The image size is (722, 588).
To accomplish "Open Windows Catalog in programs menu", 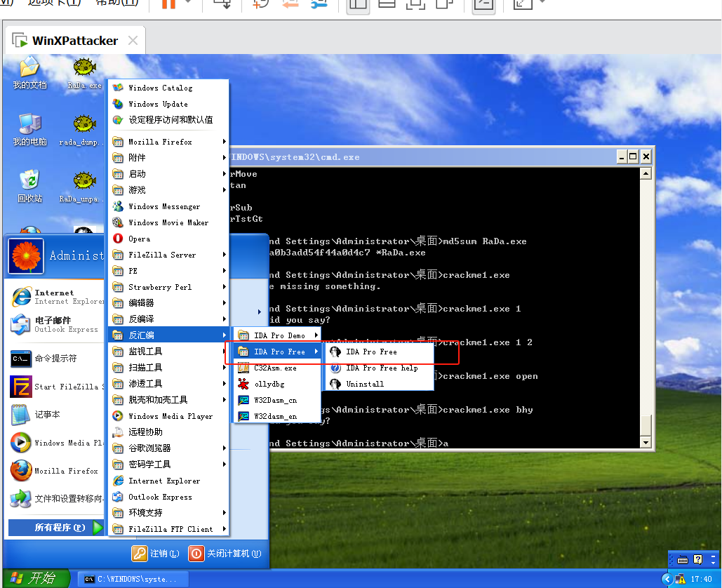I will tap(168, 88).
